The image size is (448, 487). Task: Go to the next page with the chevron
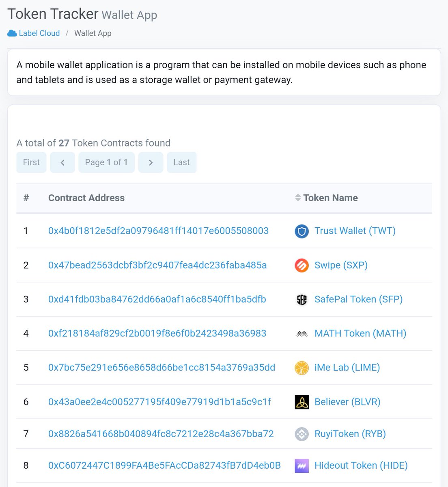(151, 162)
